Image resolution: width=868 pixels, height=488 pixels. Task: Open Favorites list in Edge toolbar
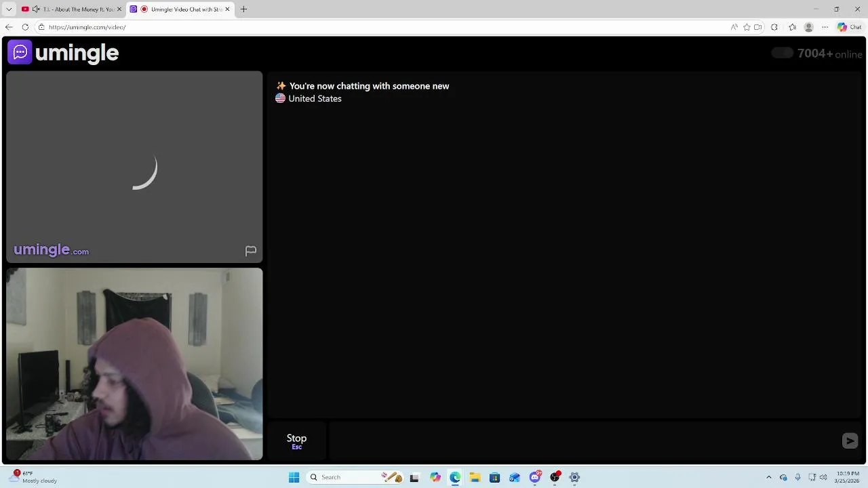tap(792, 27)
